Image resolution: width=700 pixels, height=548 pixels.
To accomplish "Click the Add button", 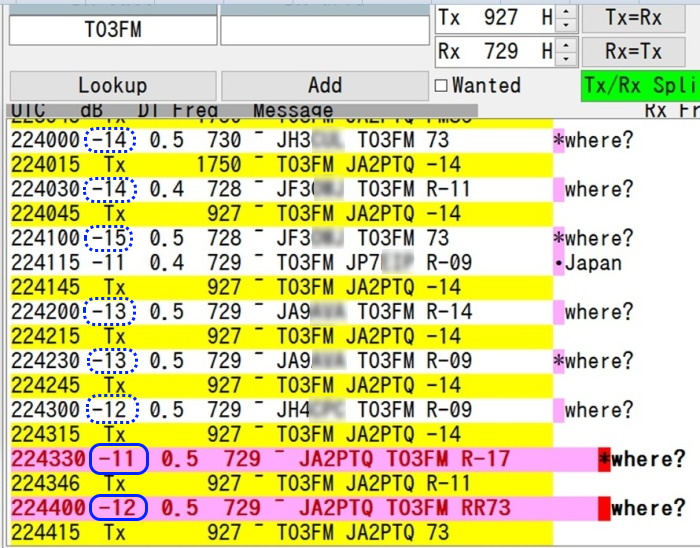I will click(x=325, y=85).
